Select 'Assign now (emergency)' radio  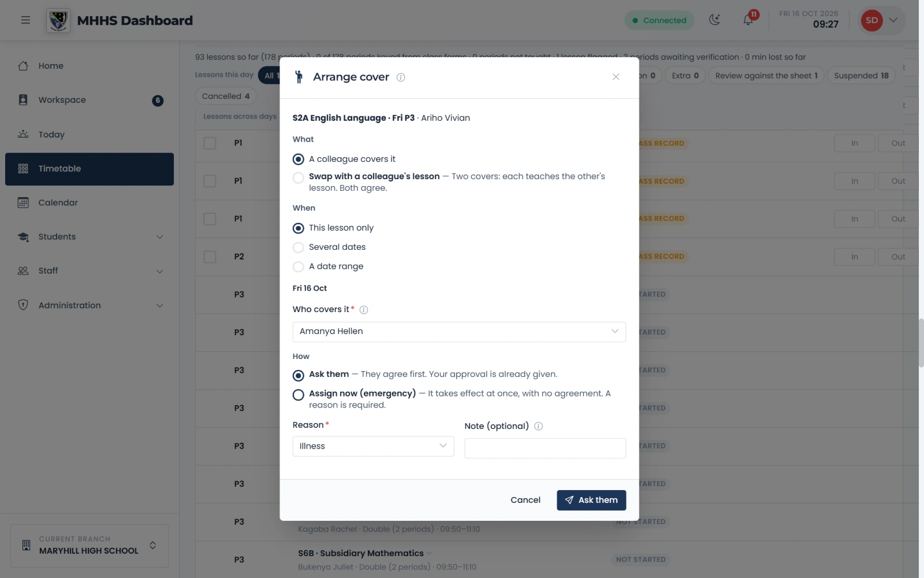(x=299, y=395)
